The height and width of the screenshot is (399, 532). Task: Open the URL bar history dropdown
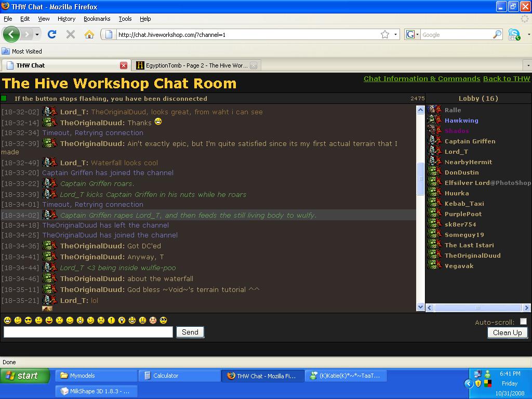[395, 34]
